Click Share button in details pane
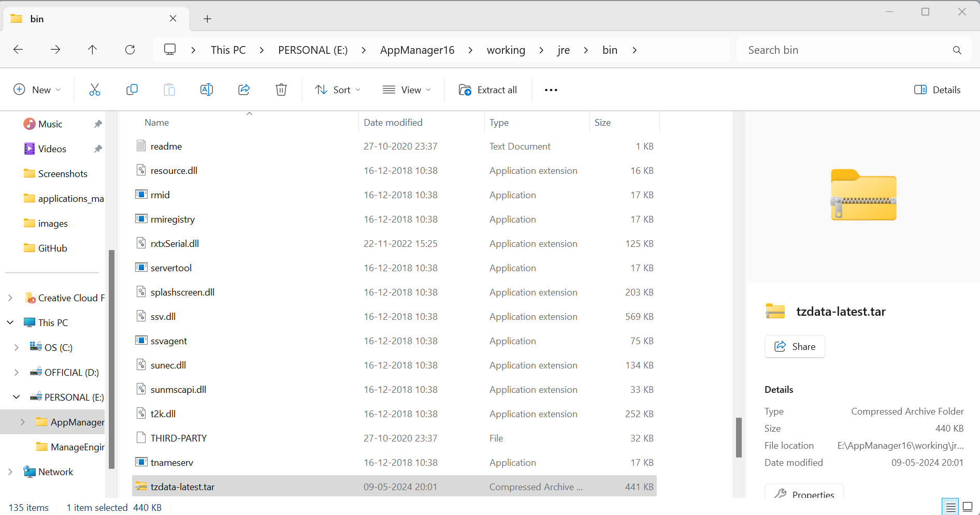 click(795, 347)
